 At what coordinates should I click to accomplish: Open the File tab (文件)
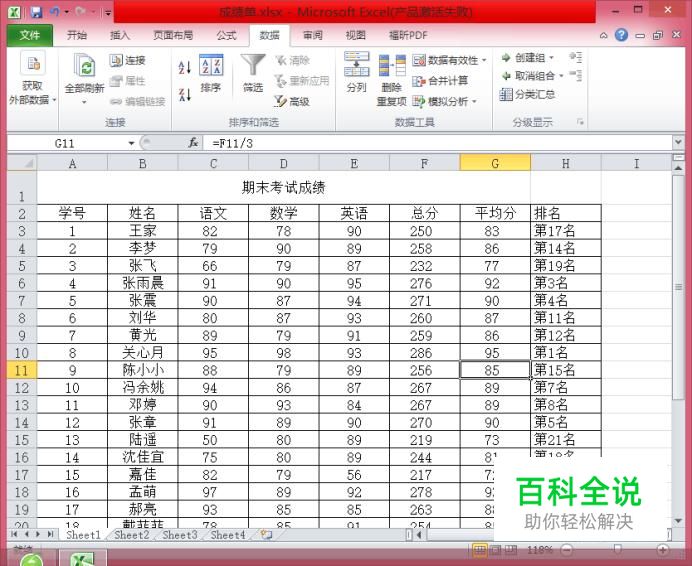coord(30,35)
